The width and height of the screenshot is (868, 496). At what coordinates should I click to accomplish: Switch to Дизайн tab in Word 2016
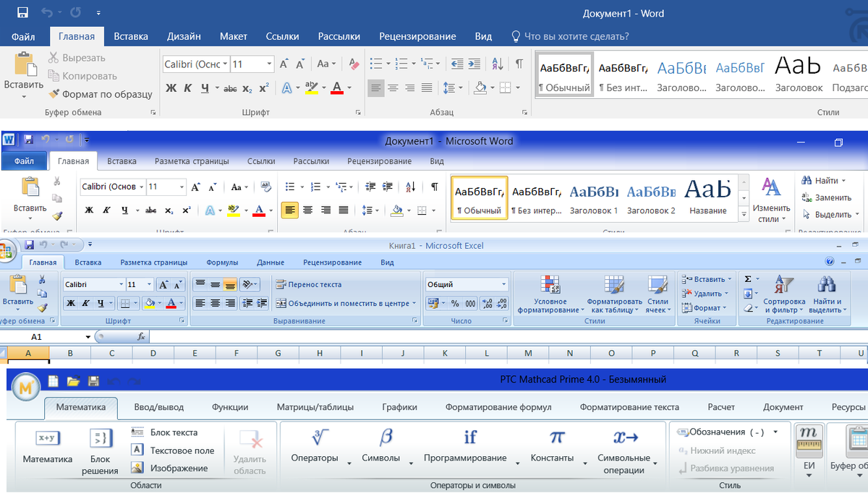pos(184,36)
